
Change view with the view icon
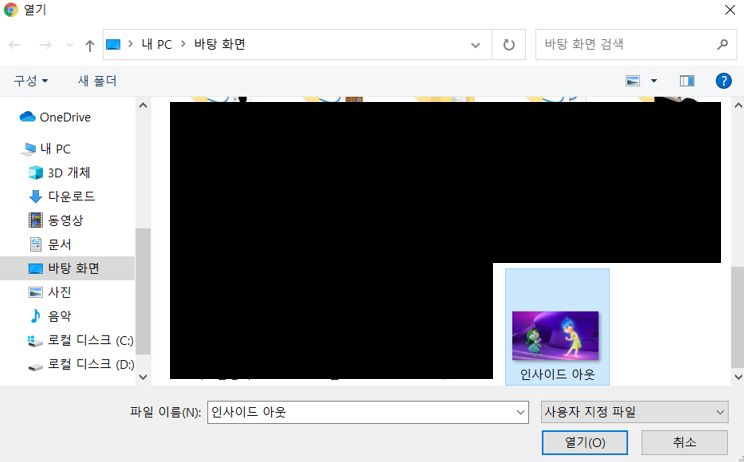click(x=632, y=81)
